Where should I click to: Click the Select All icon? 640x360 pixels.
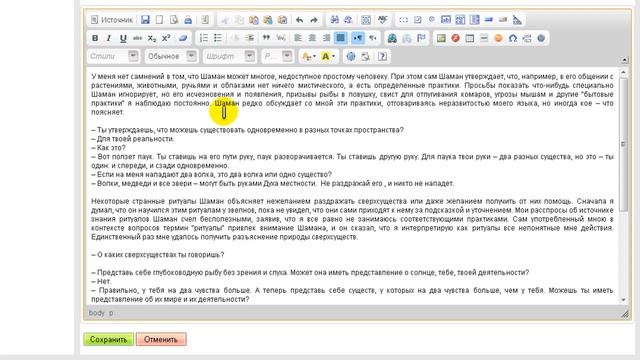(x=366, y=20)
